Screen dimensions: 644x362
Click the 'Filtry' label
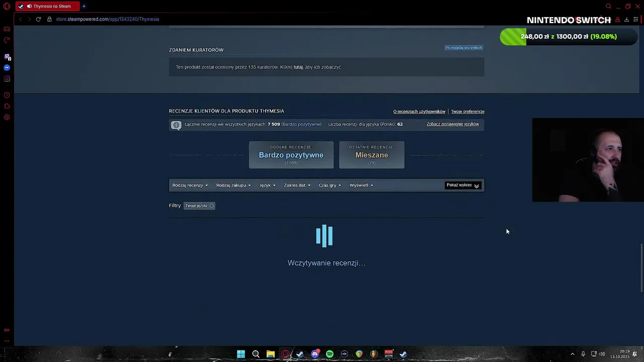point(175,206)
